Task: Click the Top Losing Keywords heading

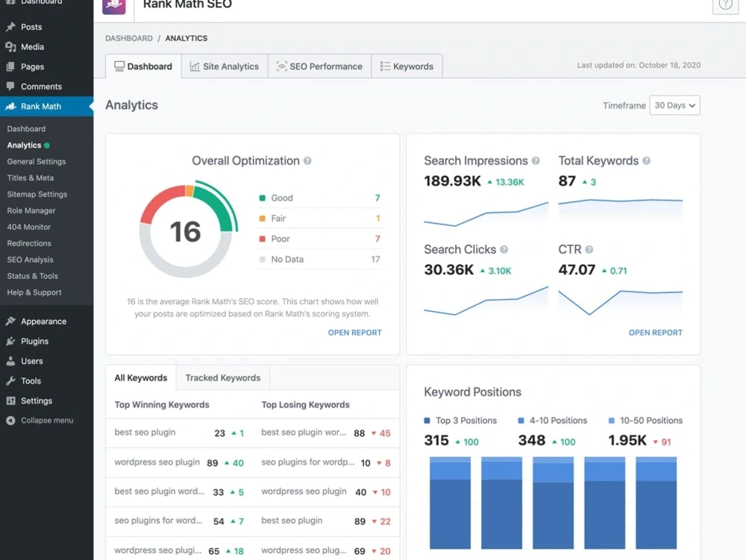Action: click(x=305, y=405)
